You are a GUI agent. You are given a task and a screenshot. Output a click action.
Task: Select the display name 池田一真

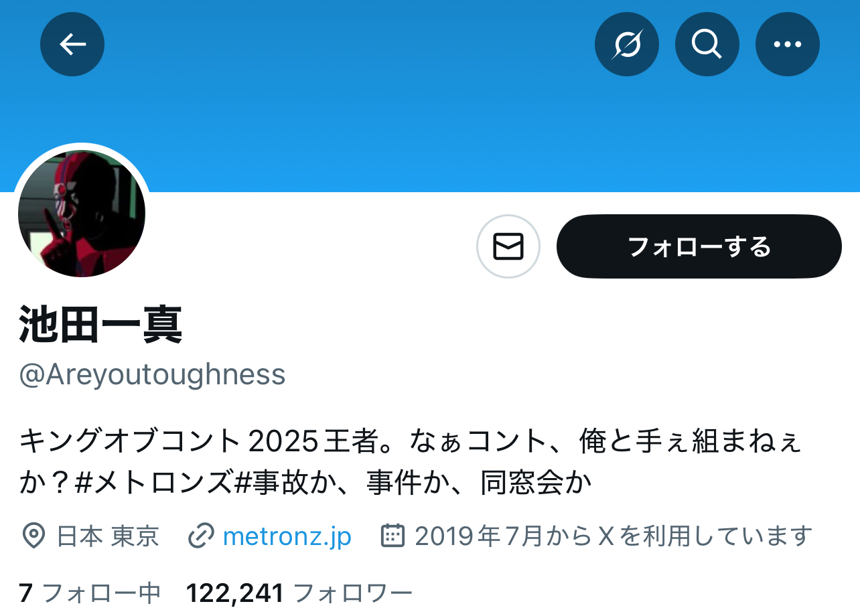(x=101, y=324)
